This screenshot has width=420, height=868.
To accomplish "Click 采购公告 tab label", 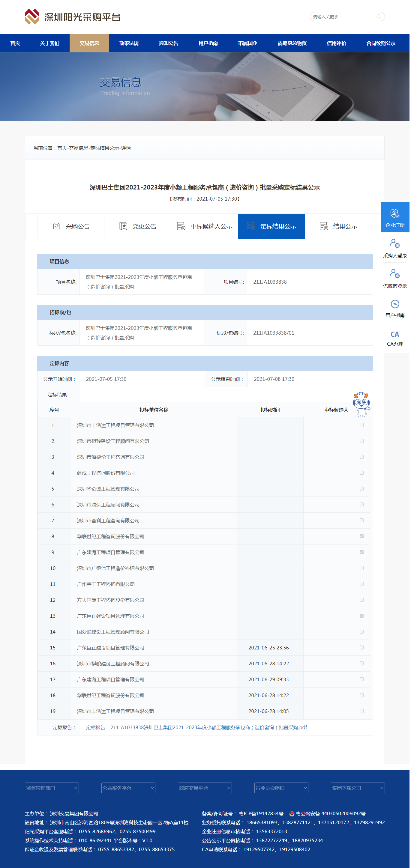I will click(x=78, y=226).
